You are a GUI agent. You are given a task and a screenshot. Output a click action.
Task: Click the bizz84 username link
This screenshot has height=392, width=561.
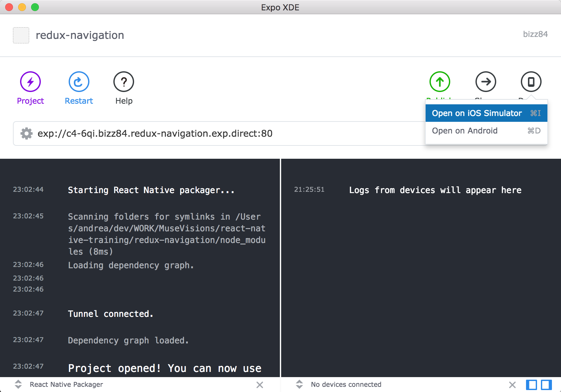coord(535,34)
